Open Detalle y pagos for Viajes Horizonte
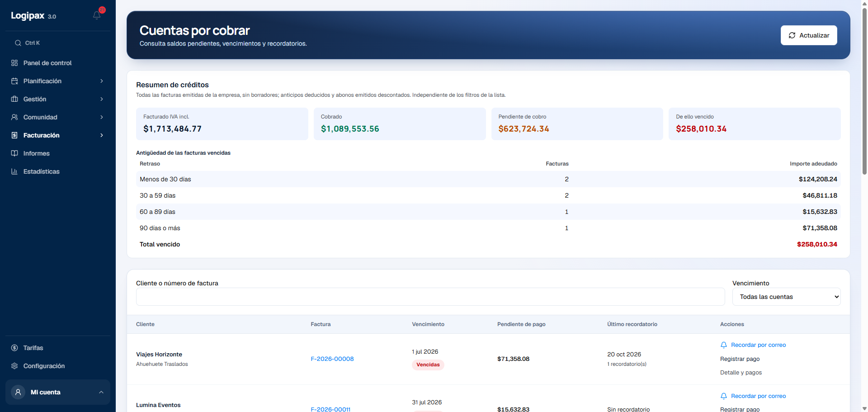The image size is (868, 412). (x=741, y=373)
